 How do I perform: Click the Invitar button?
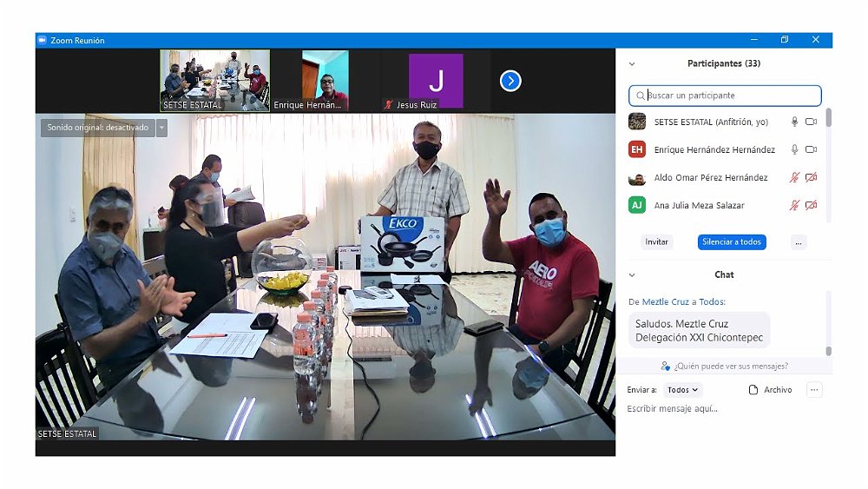(657, 241)
